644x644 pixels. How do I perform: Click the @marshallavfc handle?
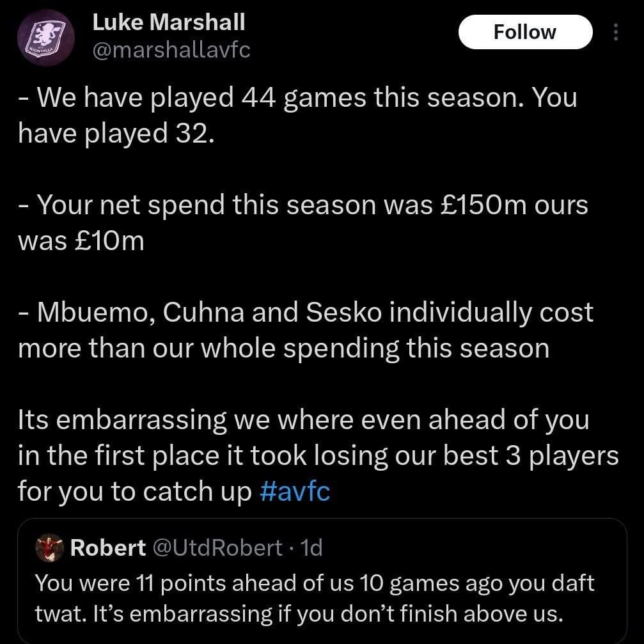point(171,50)
